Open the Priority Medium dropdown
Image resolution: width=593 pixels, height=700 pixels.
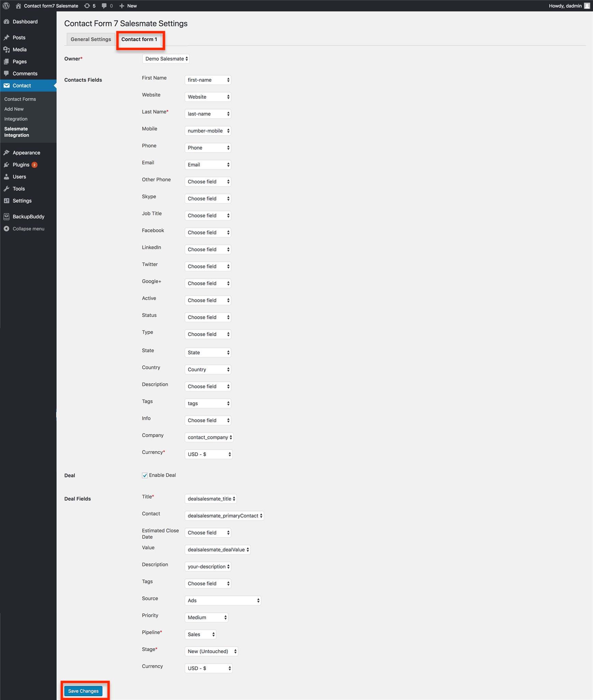pos(207,618)
